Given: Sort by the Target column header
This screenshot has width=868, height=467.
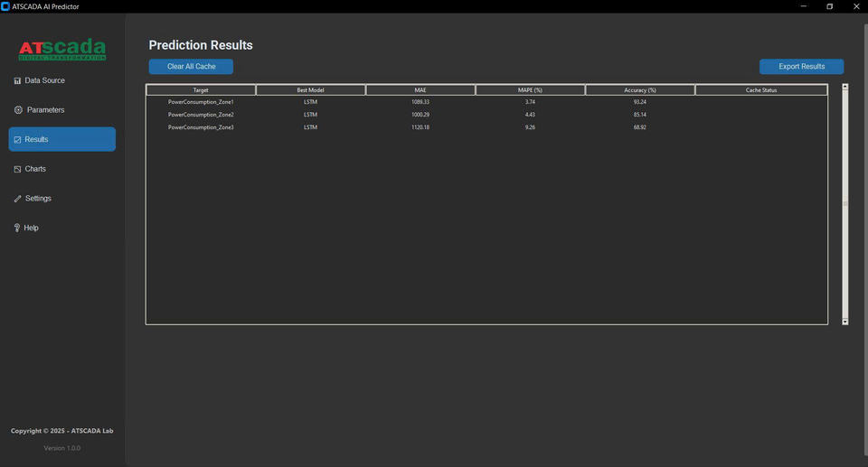Looking at the screenshot, I should point(201,90).
